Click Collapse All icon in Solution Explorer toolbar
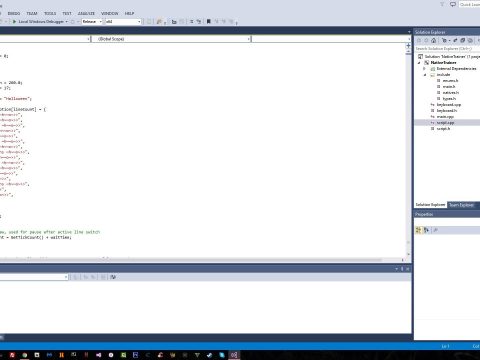This screenshot has width=480, height=360. click(463, 40)
